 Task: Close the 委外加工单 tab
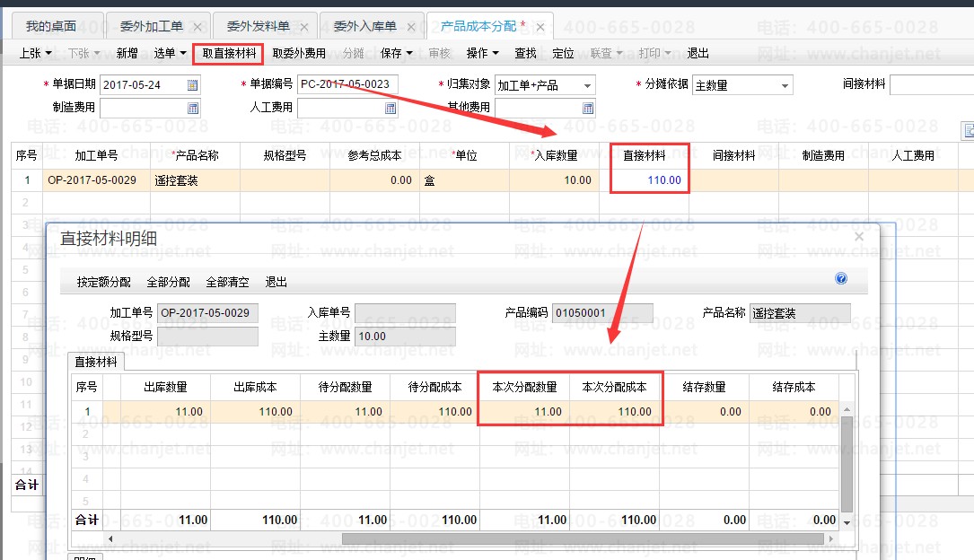pos(198,27)
